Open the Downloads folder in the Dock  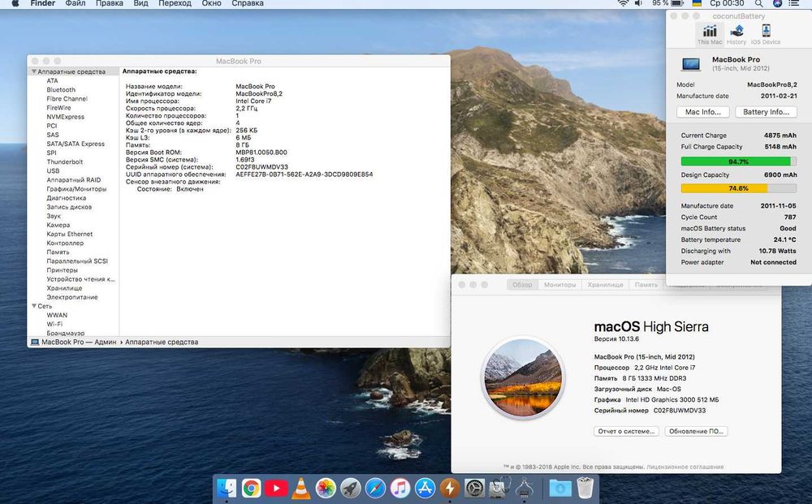[x=559, y=488]
